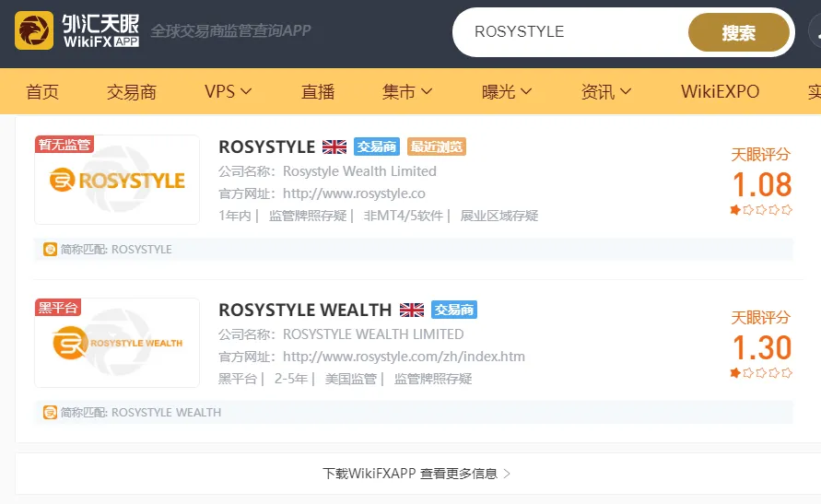
Task: Click the 1.30 rating score
Action: click(x=762, y=347)
